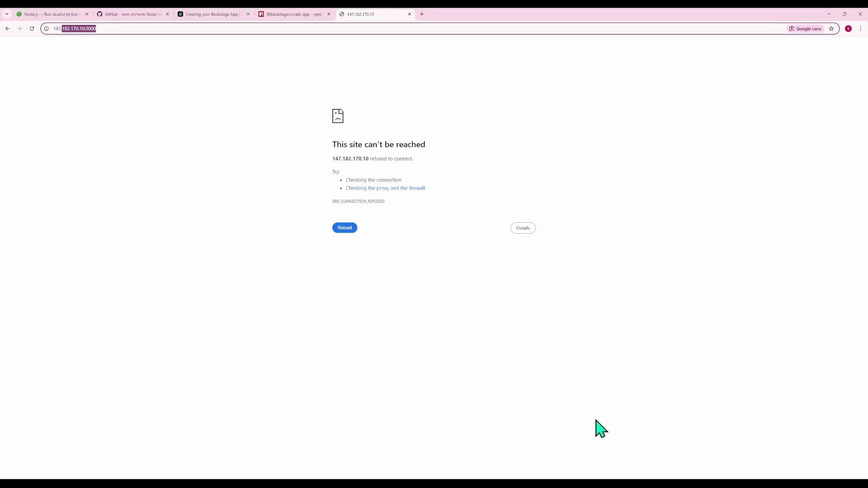Viewport: 868px width, 488px height.
Task: Close the 147.182.170.10 tab
Action: point(410,14)
